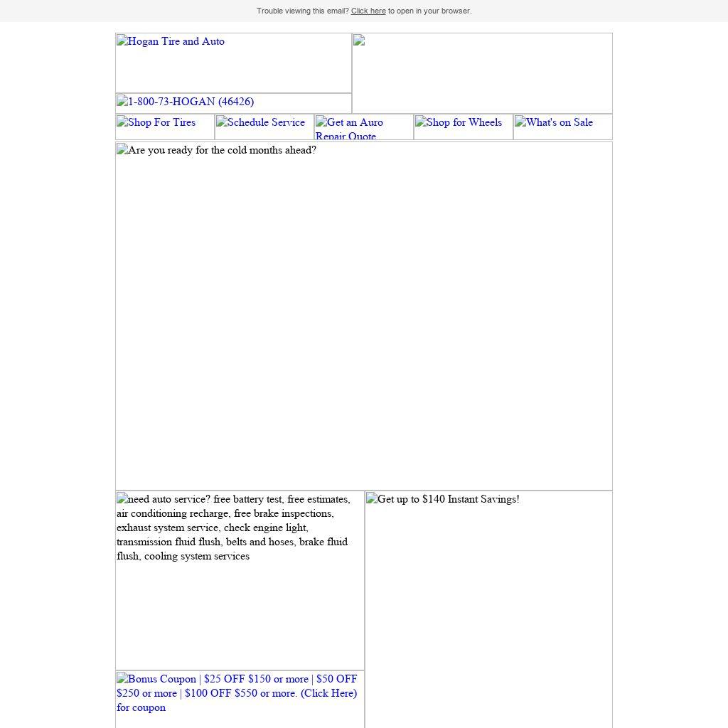
Task: Open the Bonus Coupon click here link
Action: coord(237,693)
